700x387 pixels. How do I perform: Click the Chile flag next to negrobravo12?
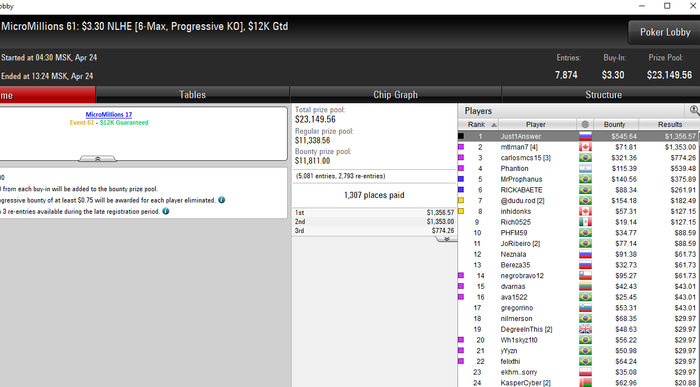[585, 275]
